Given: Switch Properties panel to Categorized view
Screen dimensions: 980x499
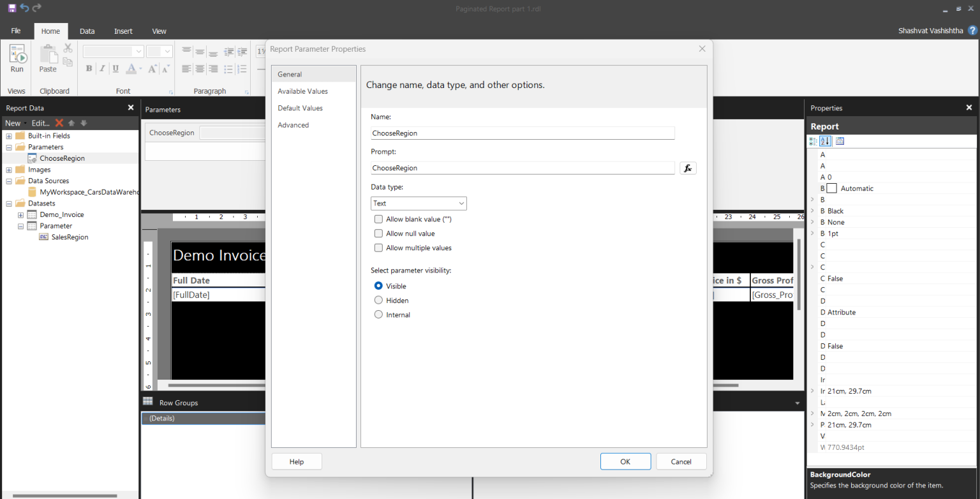Looking at the screenshot, I should point(812,141).
